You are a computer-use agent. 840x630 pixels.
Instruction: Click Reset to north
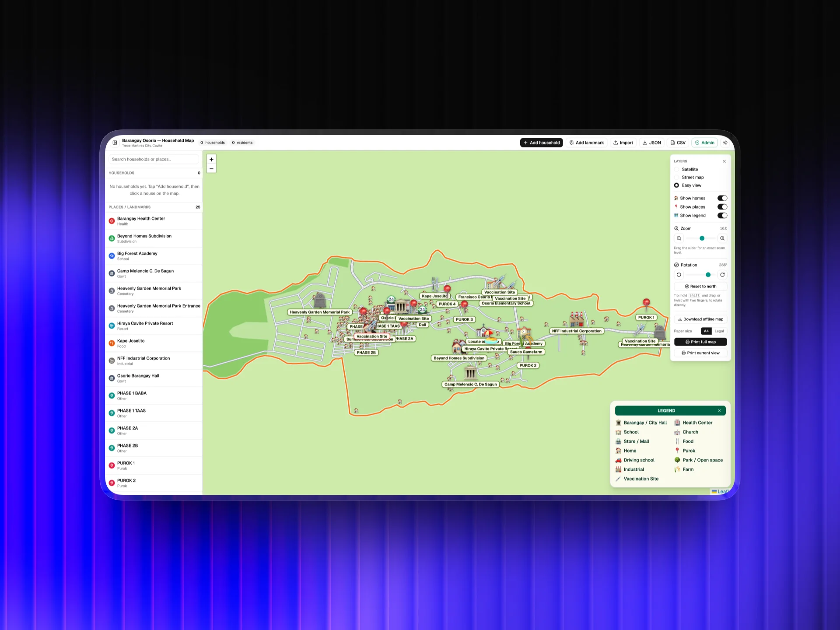click(701, 287)
